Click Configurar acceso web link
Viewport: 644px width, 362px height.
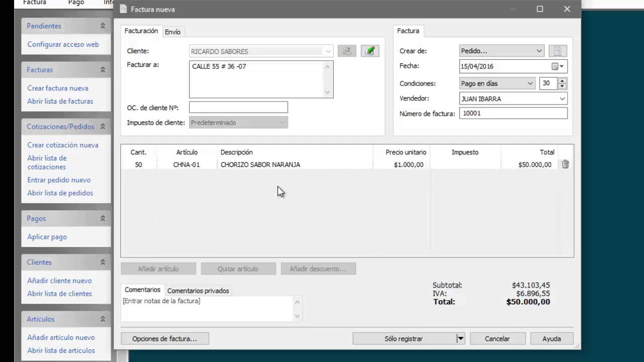click(x=63, y=44)
